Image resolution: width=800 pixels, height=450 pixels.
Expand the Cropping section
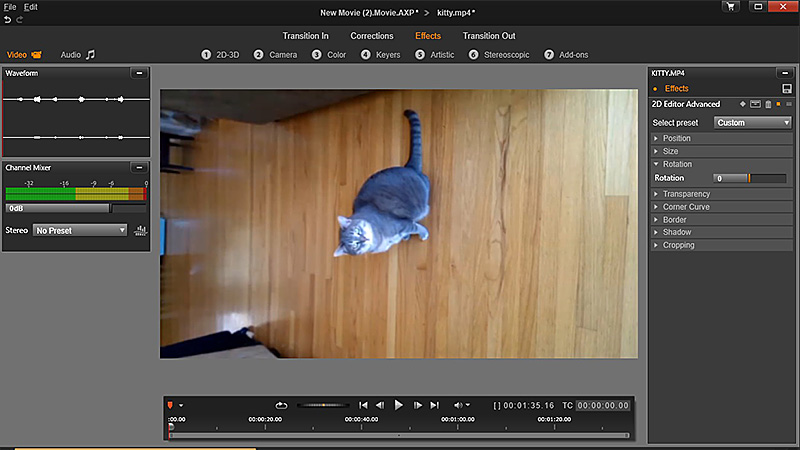678,245
